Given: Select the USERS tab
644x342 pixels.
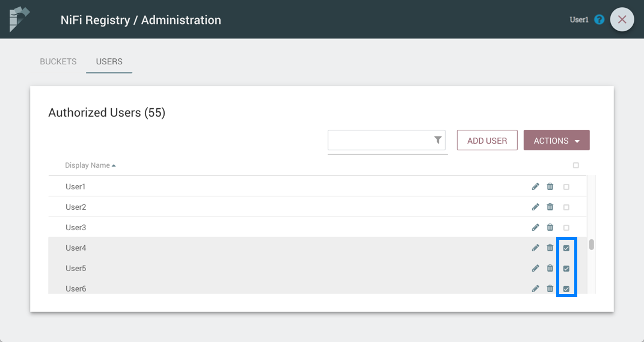Looking at the screenshot, I should (x=109, y=61).
